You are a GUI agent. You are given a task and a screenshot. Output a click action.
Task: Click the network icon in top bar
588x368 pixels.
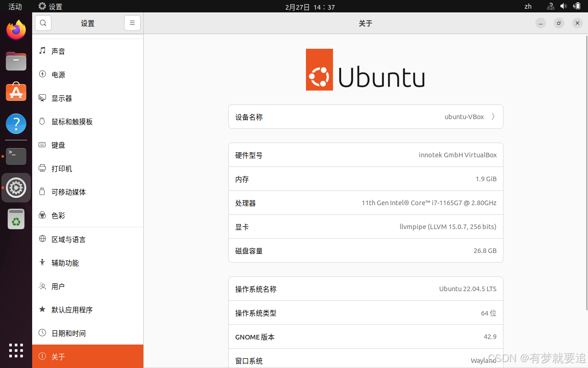[550, 6]
